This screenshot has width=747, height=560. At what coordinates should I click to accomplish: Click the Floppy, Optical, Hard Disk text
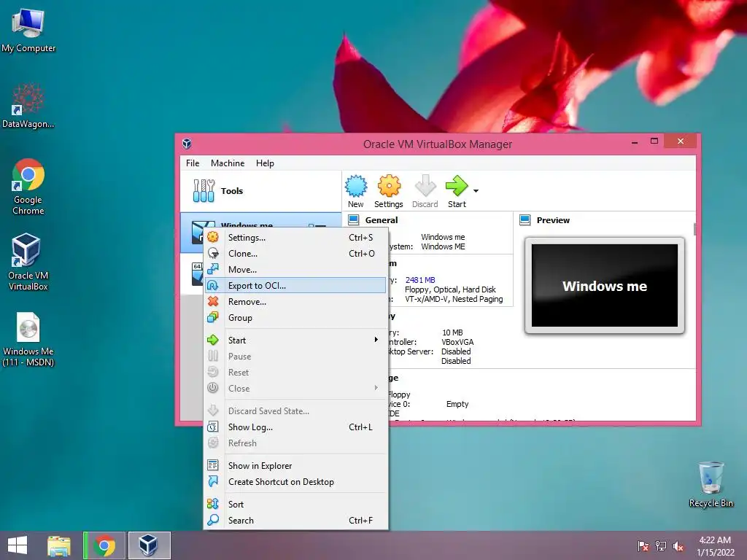450,289
